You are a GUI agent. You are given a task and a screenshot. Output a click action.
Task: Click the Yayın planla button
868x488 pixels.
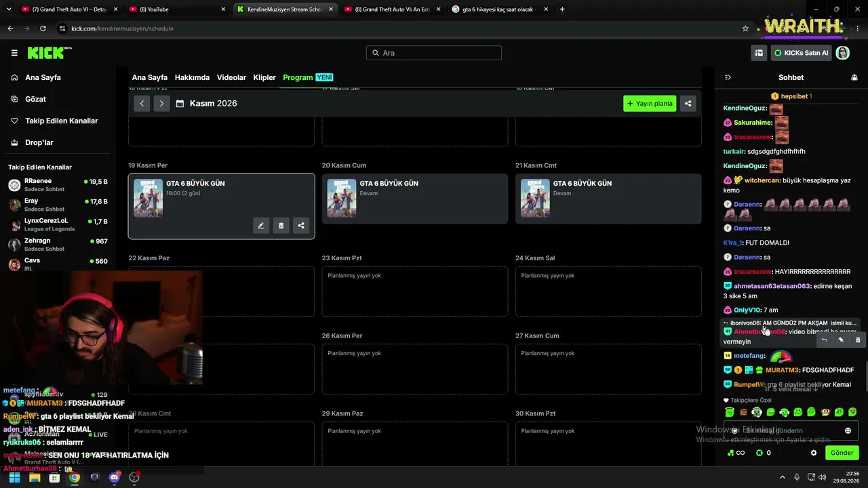click(x=650, y=104)
